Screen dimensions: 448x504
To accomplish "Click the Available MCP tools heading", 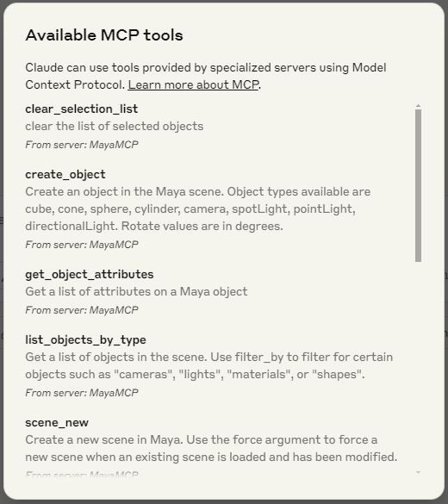I will [104, 35].
